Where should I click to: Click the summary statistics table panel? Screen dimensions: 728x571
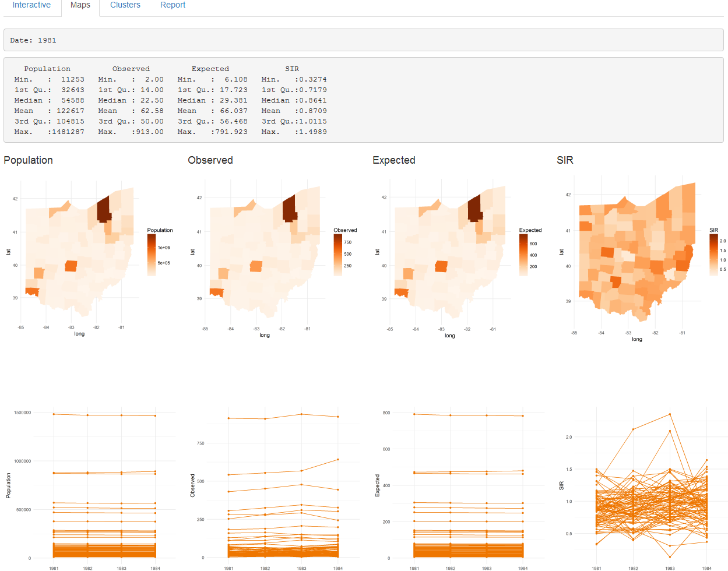(363, 100)
